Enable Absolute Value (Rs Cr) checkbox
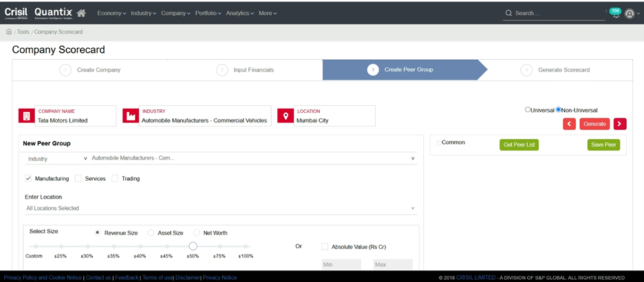Viewport: 644px width, 282px height. (325, 247)
